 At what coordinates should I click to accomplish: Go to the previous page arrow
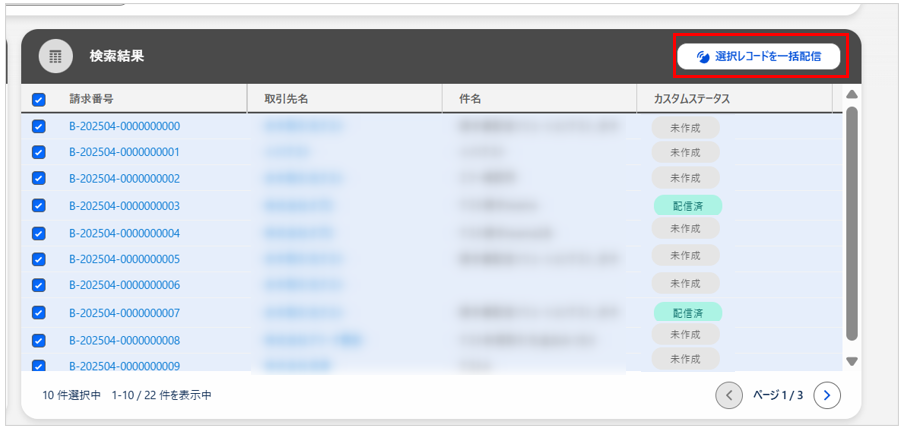pyautogui.click(x=729, y=395)
